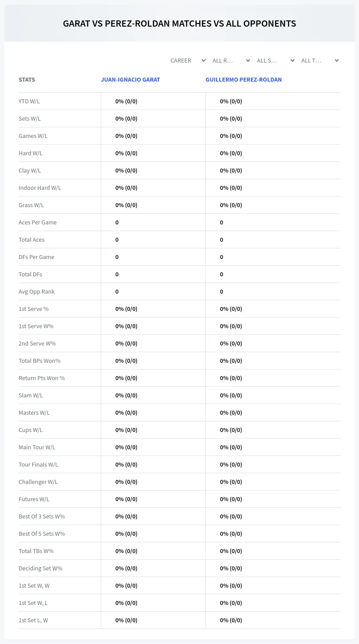Click Garat's 1st Serve % value
This screenshot has width=359, height=644.
(126, 309)
